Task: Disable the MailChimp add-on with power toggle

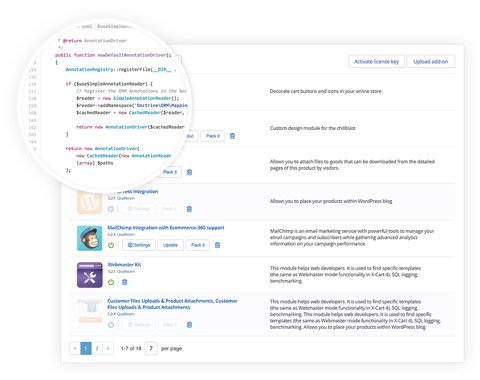Action: click(111, 245)
